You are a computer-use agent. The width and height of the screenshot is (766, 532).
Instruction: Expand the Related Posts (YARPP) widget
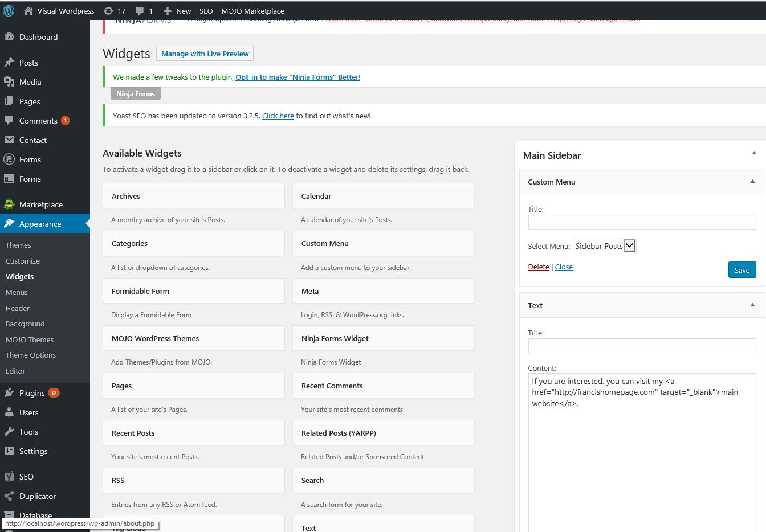pyautogui.click(x=383, y=433)
